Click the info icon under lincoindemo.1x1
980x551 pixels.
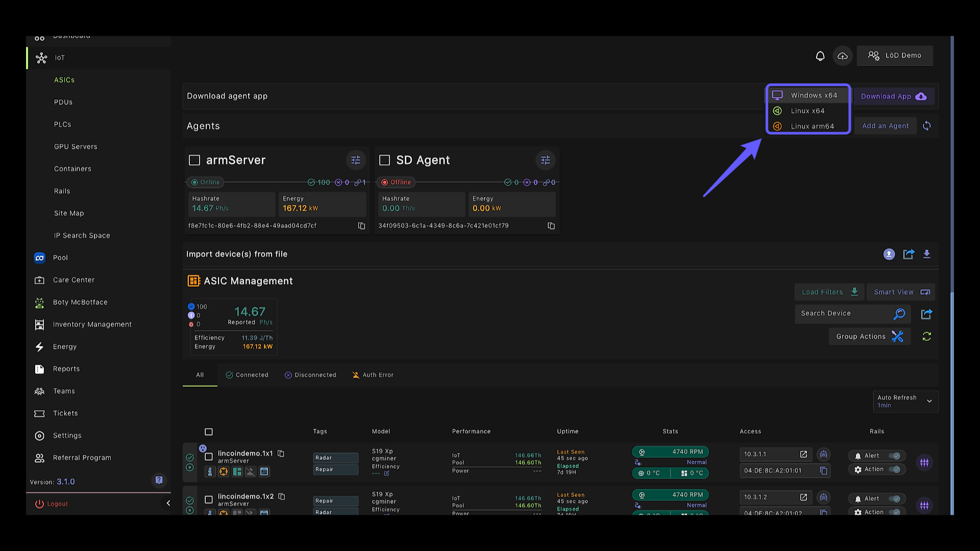pos(210,472)
